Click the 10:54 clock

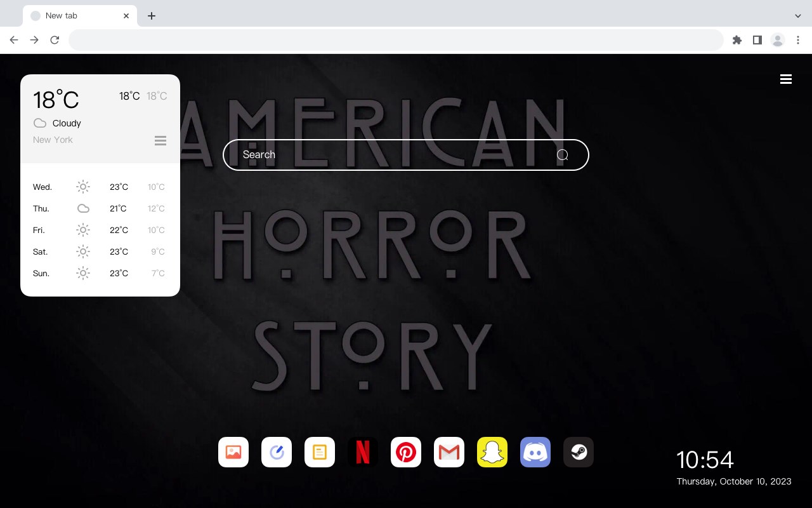point(705,460)
